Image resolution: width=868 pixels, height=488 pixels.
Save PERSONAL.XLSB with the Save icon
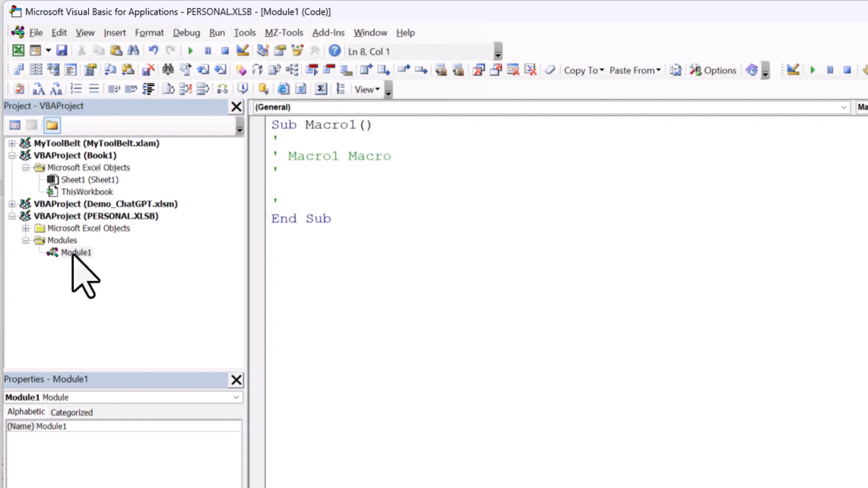[x=62, y=50]
